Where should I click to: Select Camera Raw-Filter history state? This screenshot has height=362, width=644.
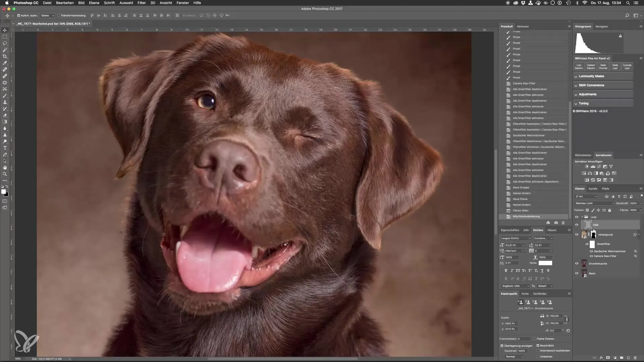[x=533, y=83]
